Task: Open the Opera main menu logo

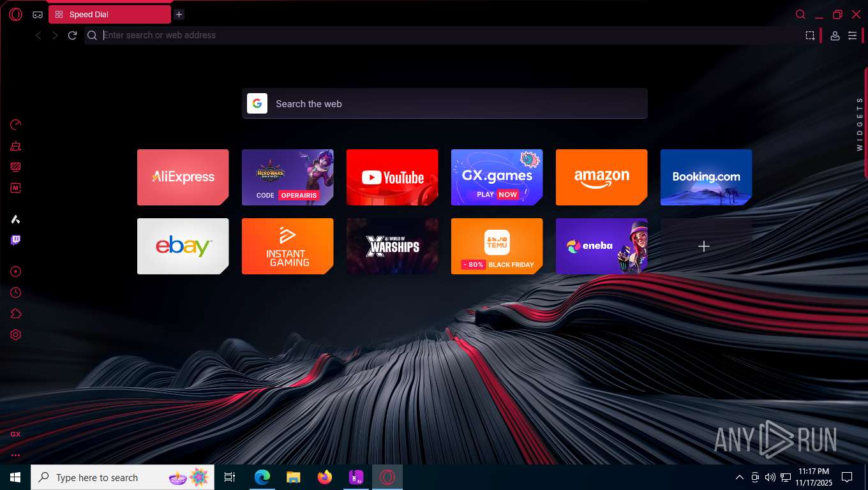Action: point(16,14)
